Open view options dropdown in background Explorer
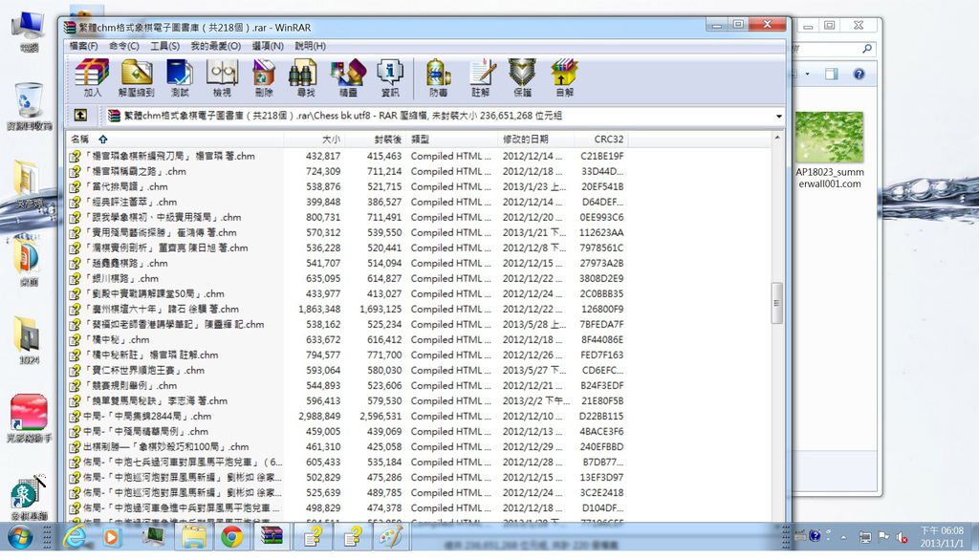This screenshot has height=560, width=979. click(x=807, y=75)
